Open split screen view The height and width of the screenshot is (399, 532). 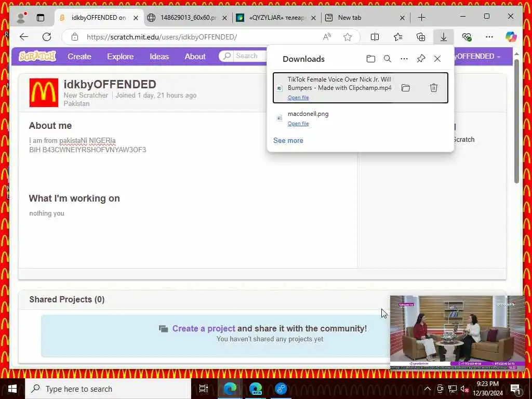[375, 37]
